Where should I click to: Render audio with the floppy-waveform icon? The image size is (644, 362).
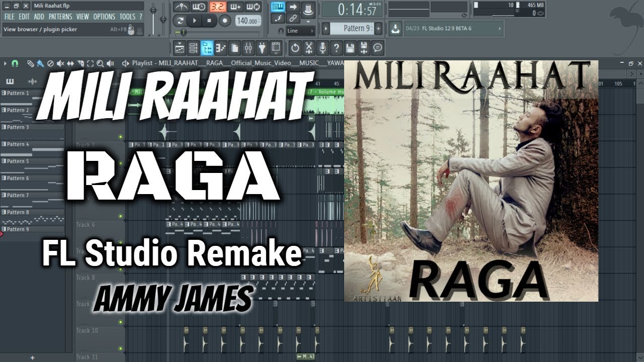point(364,48)
